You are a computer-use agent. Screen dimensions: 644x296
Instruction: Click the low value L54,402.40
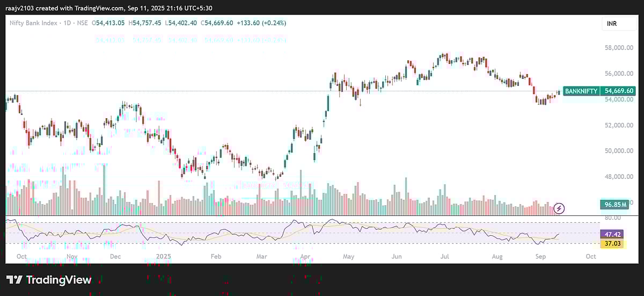point(181,23)
